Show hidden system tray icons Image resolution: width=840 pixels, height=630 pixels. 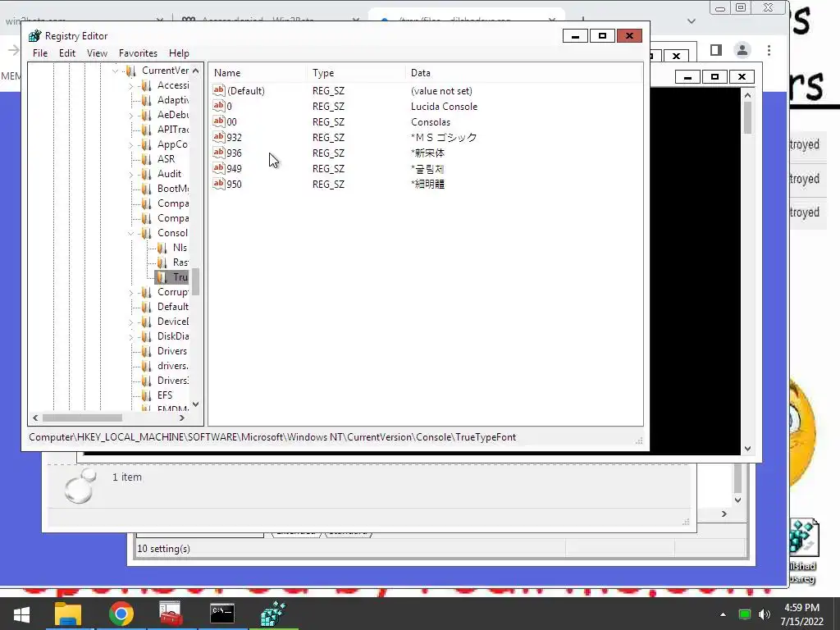tap(724, 614)
